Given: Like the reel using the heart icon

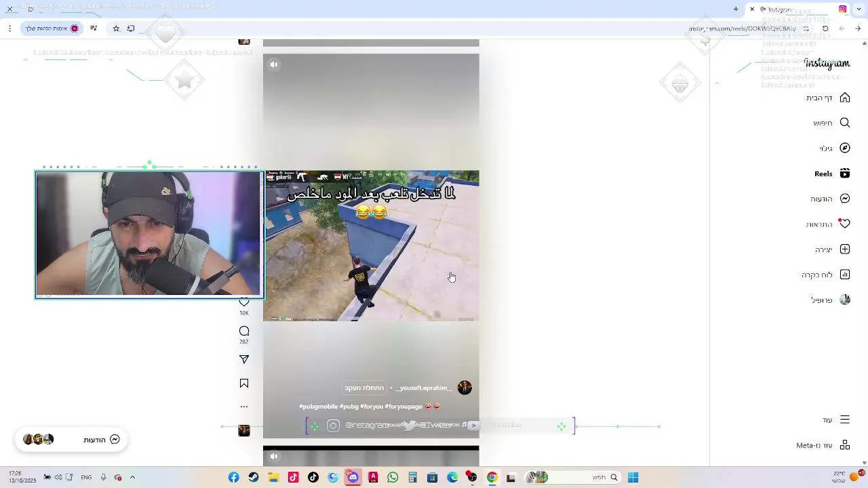Looking at the screenshot, I should click(244, 302).
